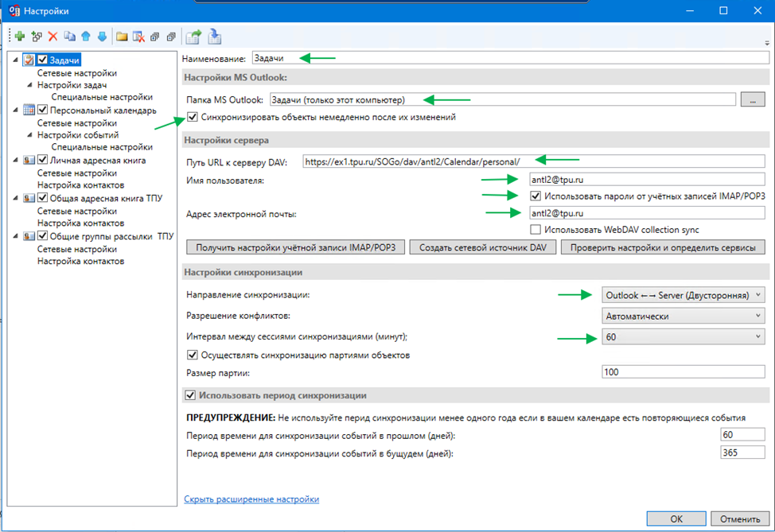The image size is (775, 532).
Task: Add multiple profiles via the plus-squares icon
Action: (37, 36)
